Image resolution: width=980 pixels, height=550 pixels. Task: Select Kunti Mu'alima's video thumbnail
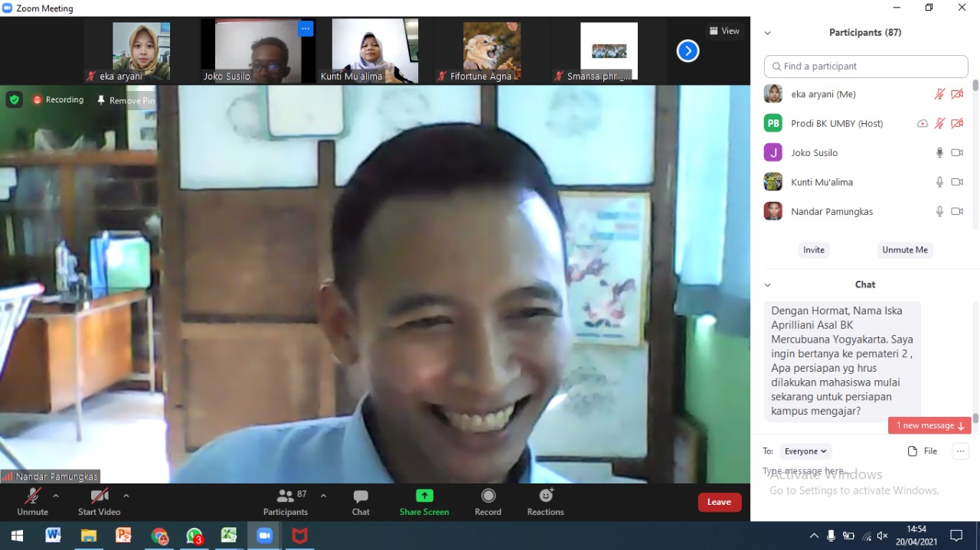point(374,51)
